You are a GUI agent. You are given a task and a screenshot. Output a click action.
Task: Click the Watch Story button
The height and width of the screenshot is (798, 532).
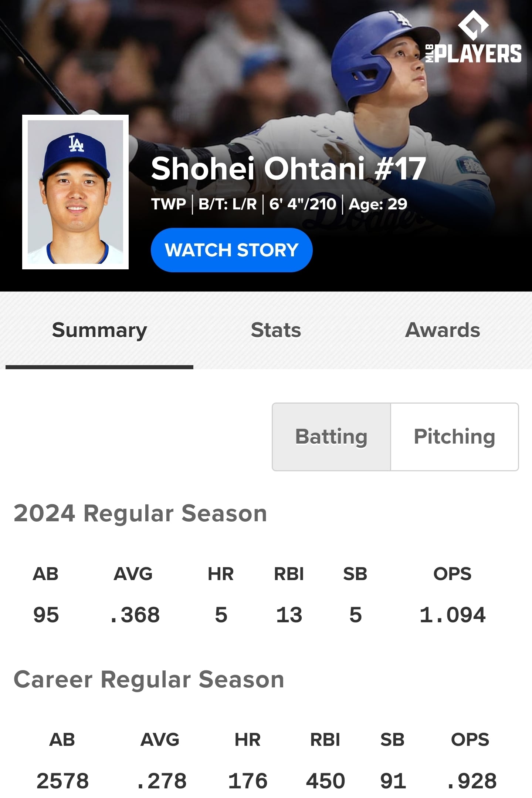pyautogui.click(x=232, y=250)
